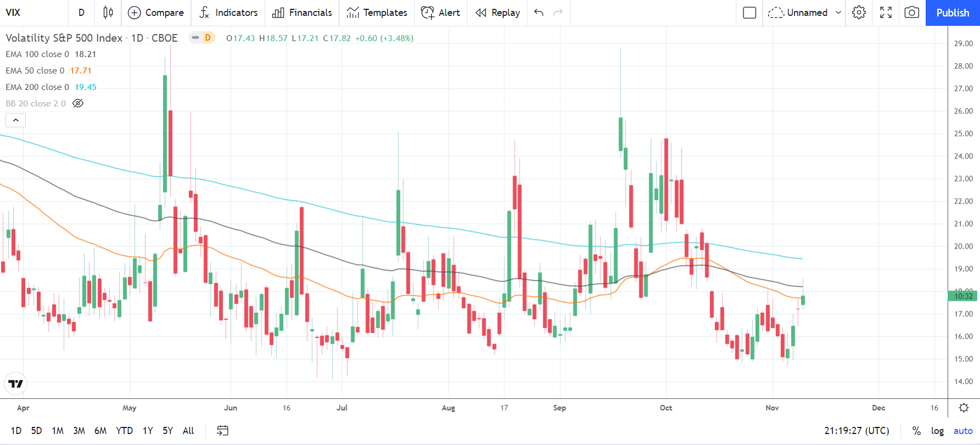Select the BB 20 close 2 0 legend

(x=36, y=104)
